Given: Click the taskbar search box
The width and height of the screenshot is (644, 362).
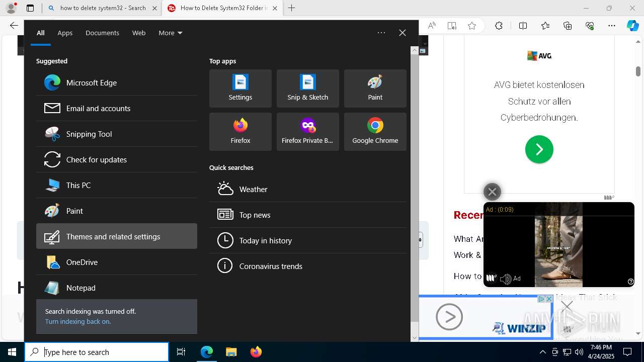Looking at the screenshot, I should tap(97, 352).
